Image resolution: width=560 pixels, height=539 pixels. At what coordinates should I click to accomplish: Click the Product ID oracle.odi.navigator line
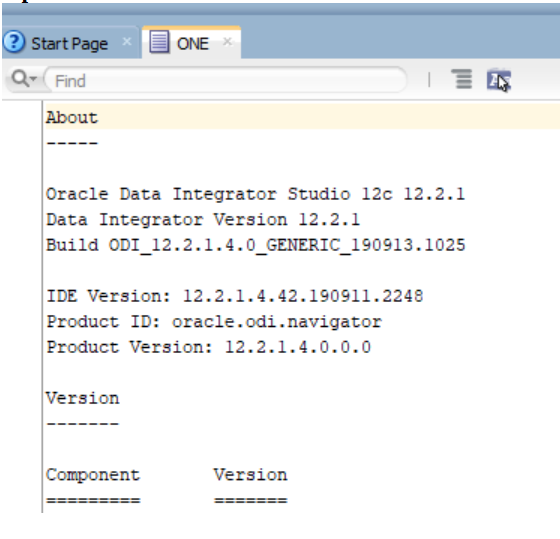pyautogui.click(x=214, y=322)
